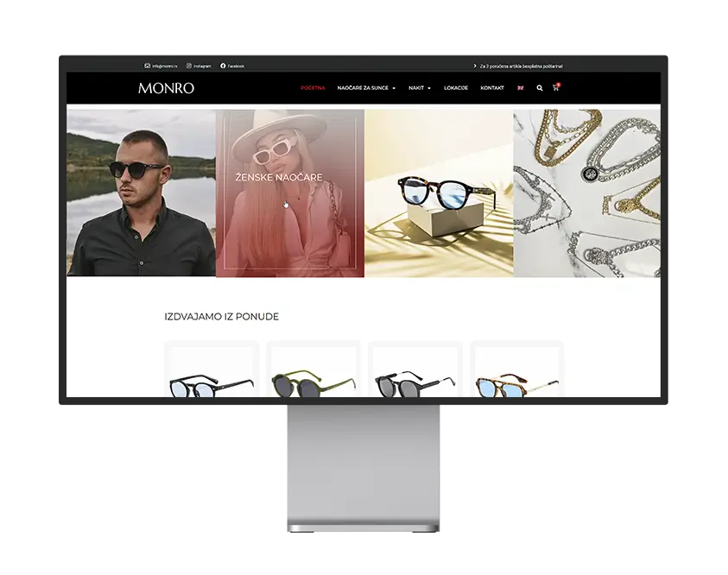Click the info@monro.rs email link

(x=165, y=66)
